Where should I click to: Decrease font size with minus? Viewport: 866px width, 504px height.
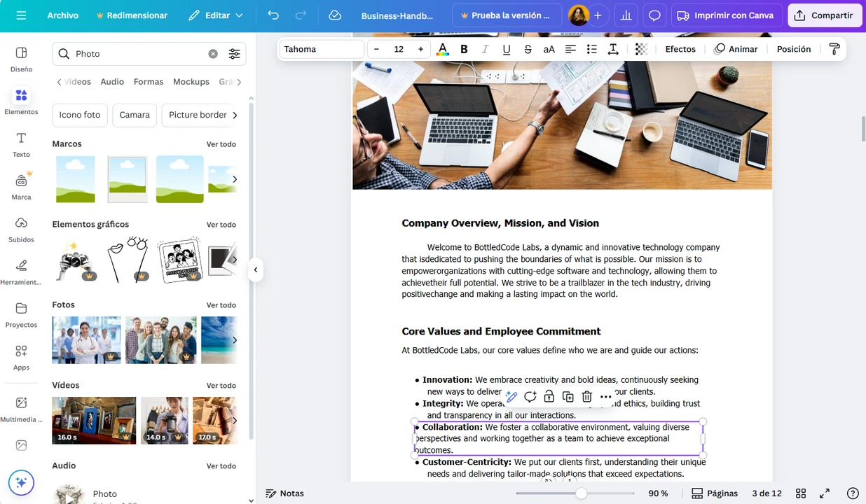tap(377, 49)
